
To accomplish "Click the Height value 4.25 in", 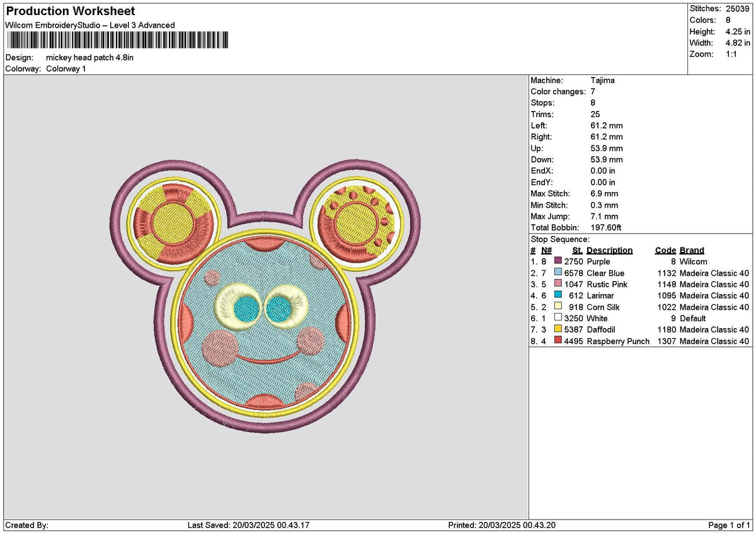I will (738, 31).
